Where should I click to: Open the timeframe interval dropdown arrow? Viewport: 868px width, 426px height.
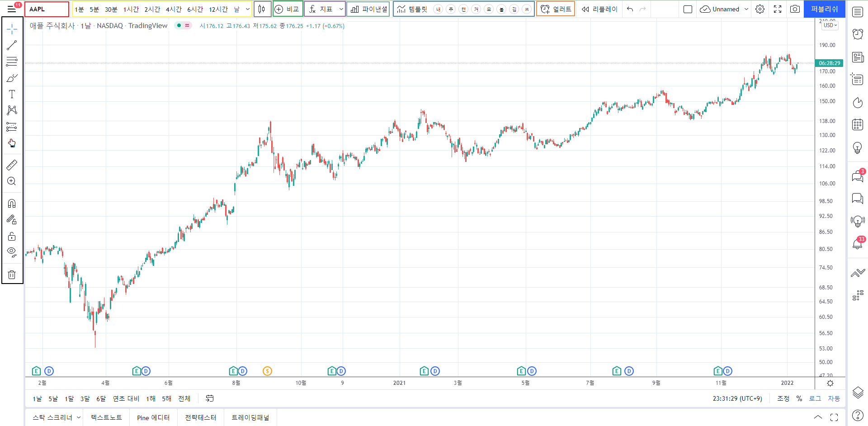click(x=248, y=9)
